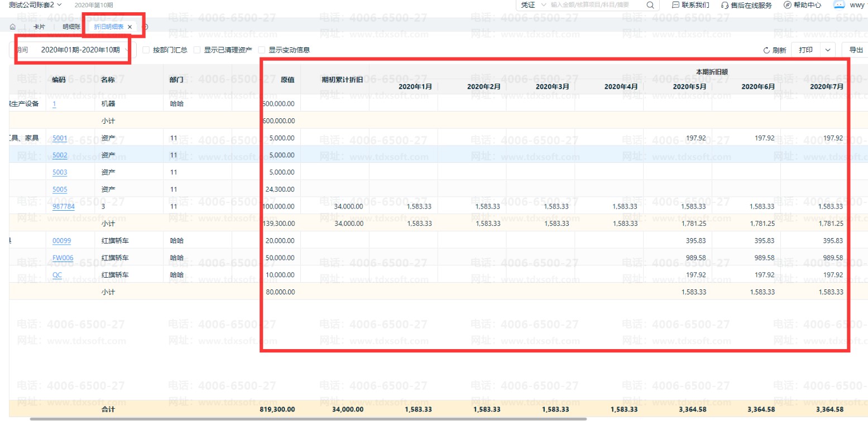Switch to the 卡片 tab
Viewport: 868px width, 421px height.
tap(39, 27)
